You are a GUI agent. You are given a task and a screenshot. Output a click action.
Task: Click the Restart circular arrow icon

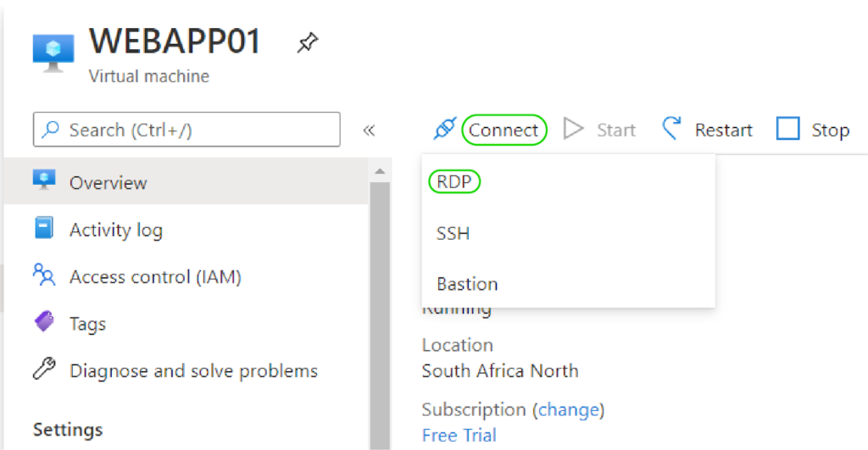click(x=671, y=128)
